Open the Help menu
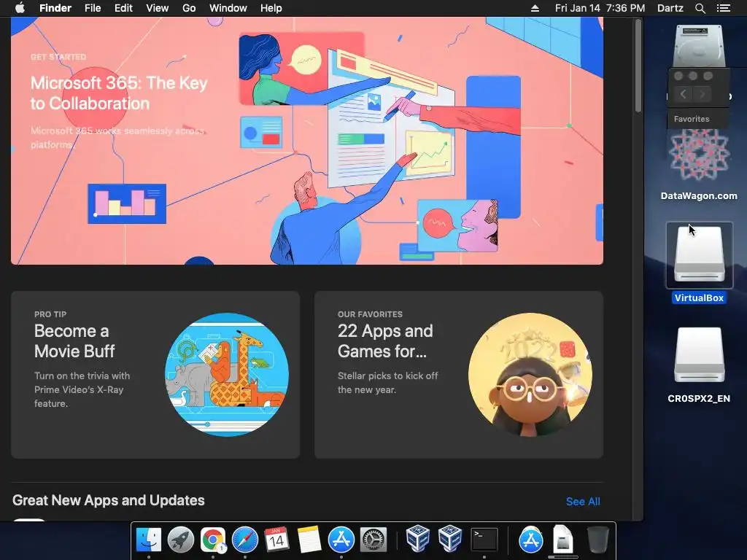The height and width of the screenshot is (560, 747). pyautogui.click(x=271, y=8)
